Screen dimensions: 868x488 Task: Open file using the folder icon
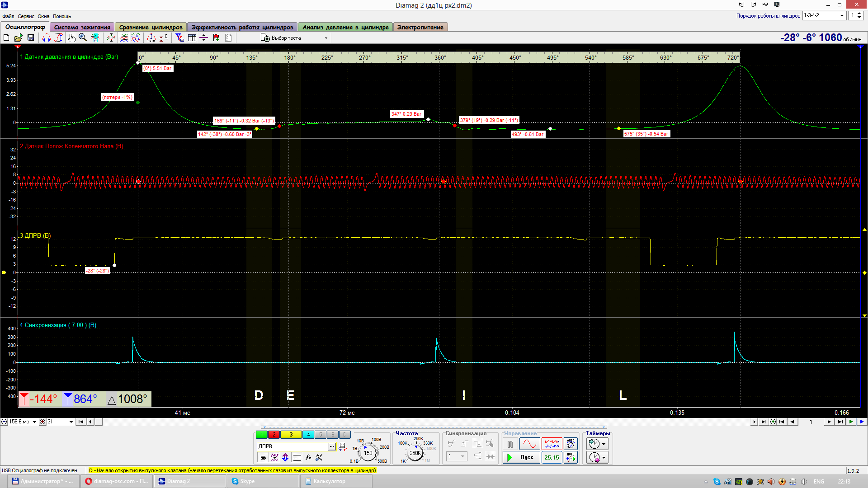point(19,38)
